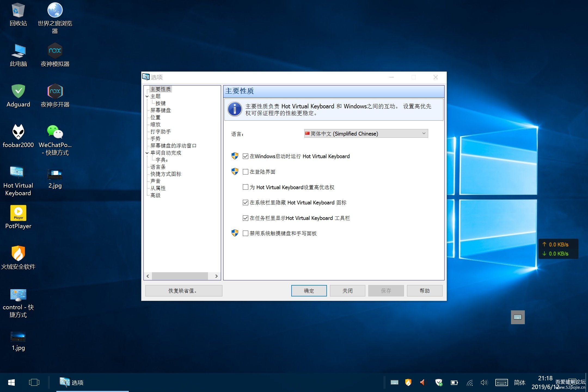Select 高级 in the options tree
The width and height of the screenshot is (588, 392).
click(155, 195)
